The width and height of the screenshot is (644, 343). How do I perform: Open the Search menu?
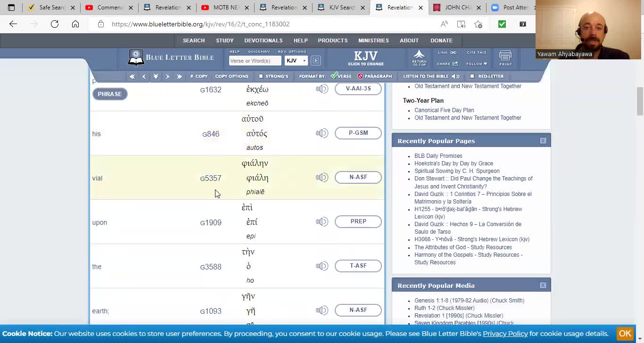click(194, 41)
